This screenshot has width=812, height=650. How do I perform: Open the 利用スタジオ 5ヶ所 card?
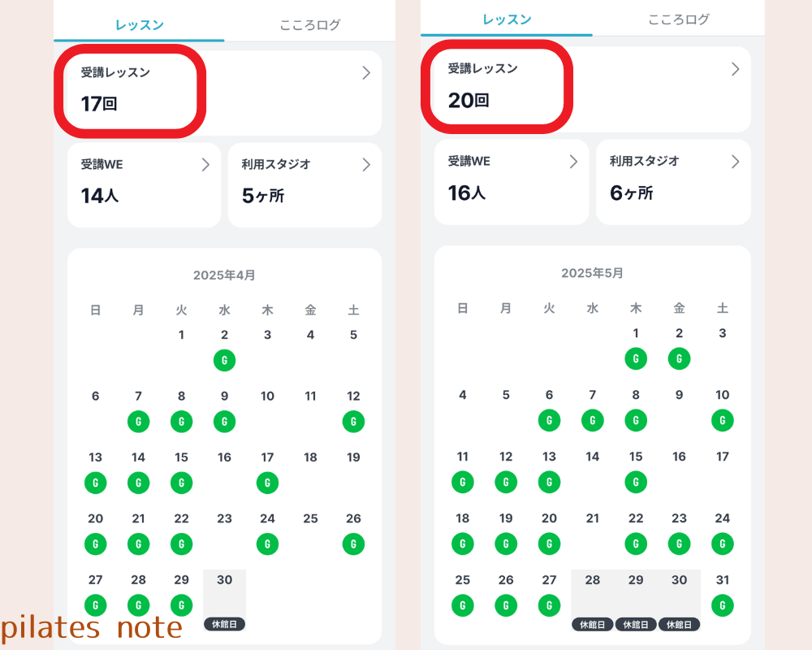pos(304,184)
